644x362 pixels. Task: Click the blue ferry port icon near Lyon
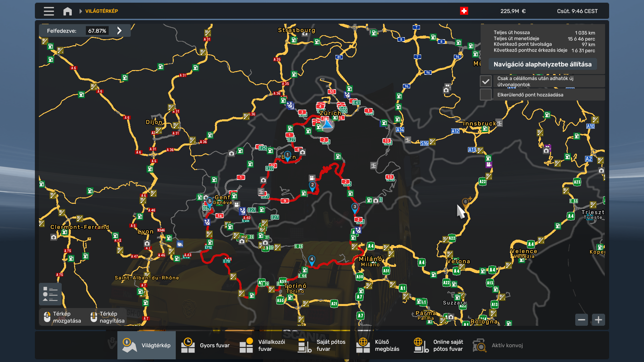[180, 244]
